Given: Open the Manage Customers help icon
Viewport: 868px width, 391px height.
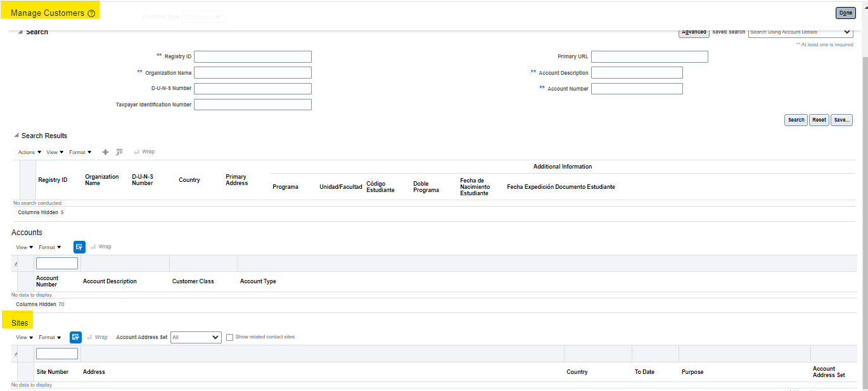Looking at the screenshot, I should [91, 13].
